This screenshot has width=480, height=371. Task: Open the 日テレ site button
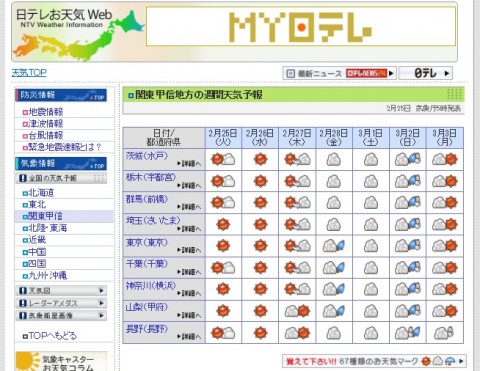click(x=426, y=73)
